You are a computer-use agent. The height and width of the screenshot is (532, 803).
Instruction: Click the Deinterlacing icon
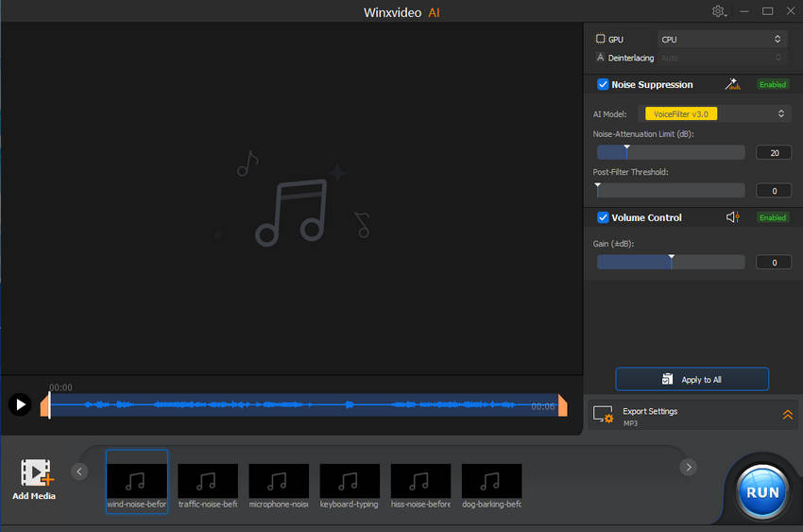click(600, 58)
